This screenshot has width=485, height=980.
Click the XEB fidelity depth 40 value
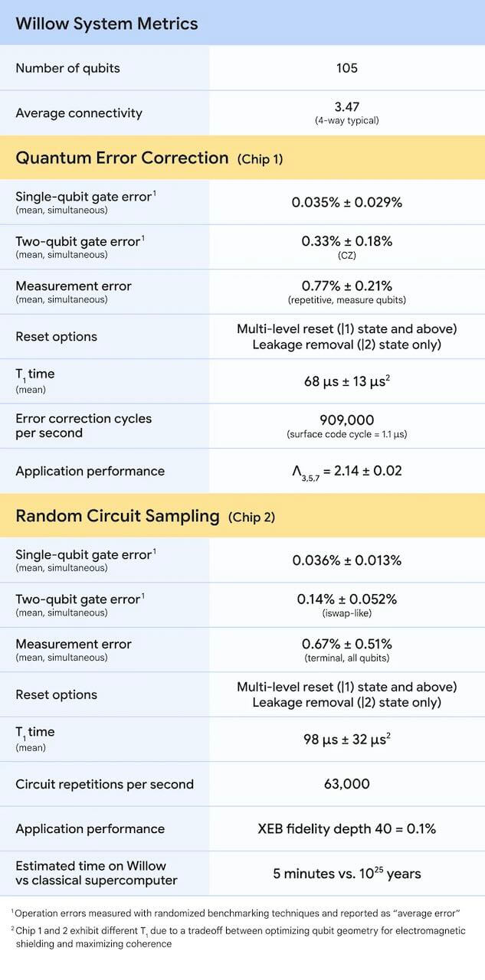(346, 828)
